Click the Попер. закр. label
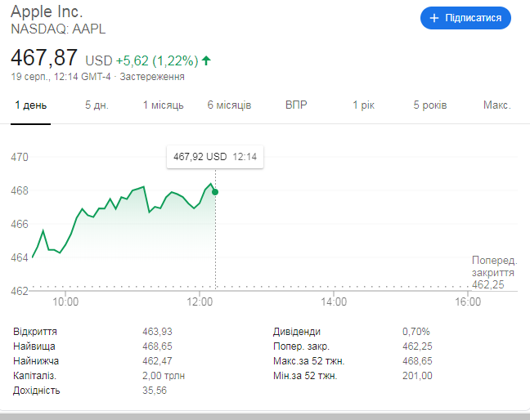The image size is (530, 420). coord(301,346)
